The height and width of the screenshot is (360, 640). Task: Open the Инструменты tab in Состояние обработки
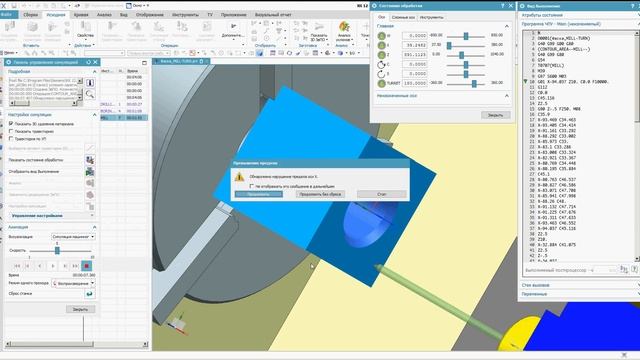point(431,17)
